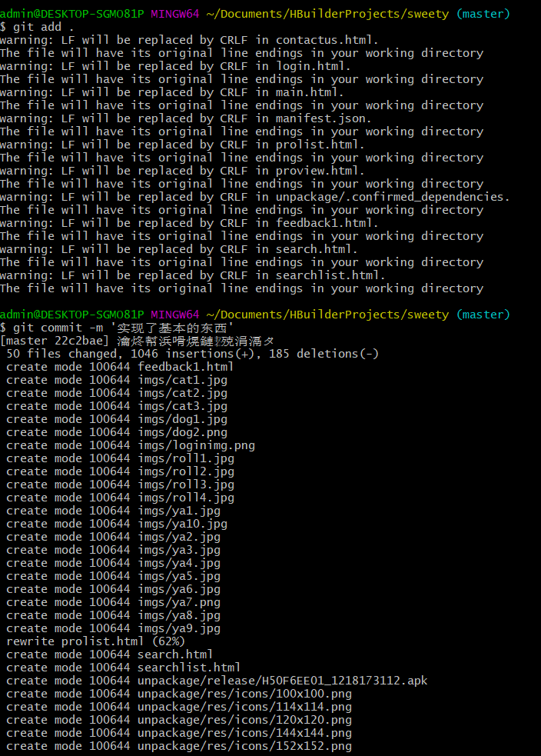Click the line for imgs/ya1.jpg
541x756 pixels.
point(113,511)
